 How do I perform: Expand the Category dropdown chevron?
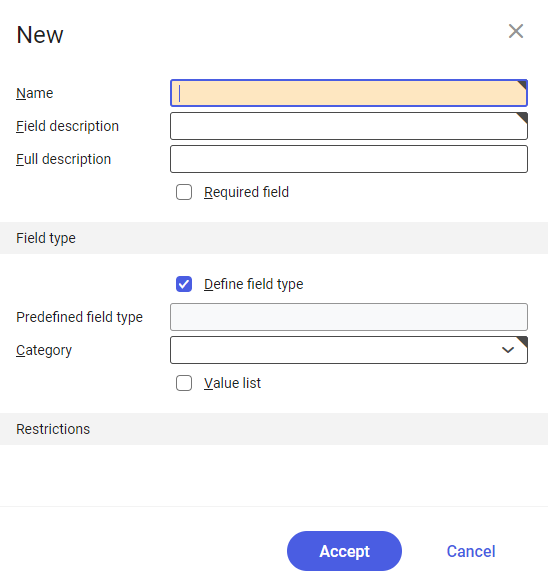(x=507, y=350)
